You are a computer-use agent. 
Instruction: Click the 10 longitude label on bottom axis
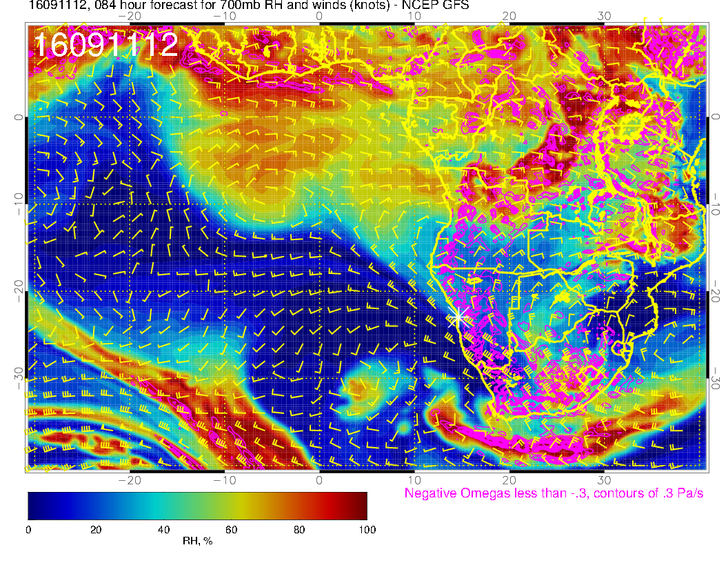[414, 480]
